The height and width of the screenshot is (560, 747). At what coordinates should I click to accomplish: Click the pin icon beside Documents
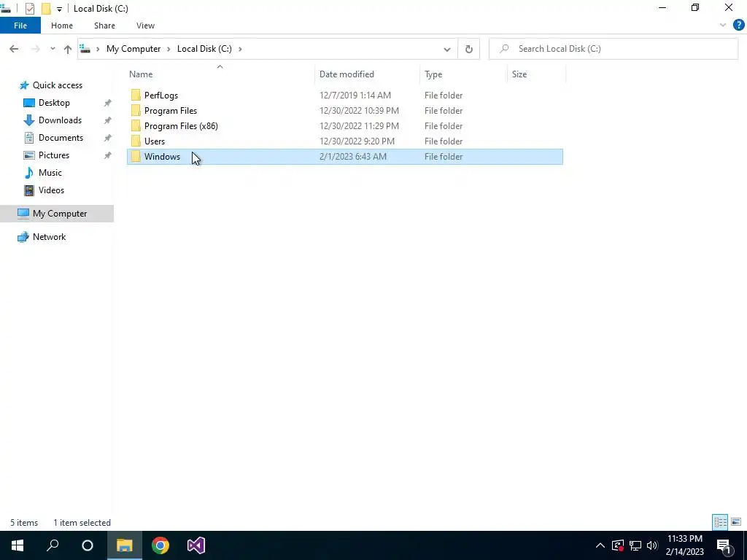(x=108, y=138)
